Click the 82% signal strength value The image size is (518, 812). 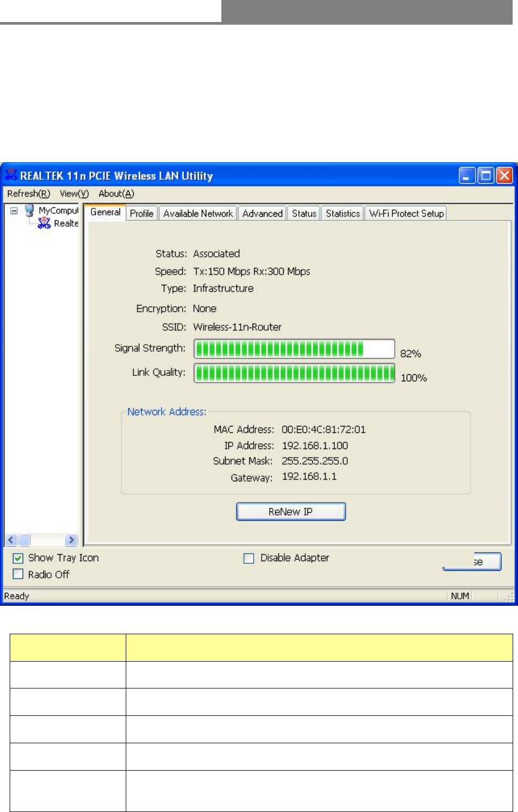(x=411, y=354)
